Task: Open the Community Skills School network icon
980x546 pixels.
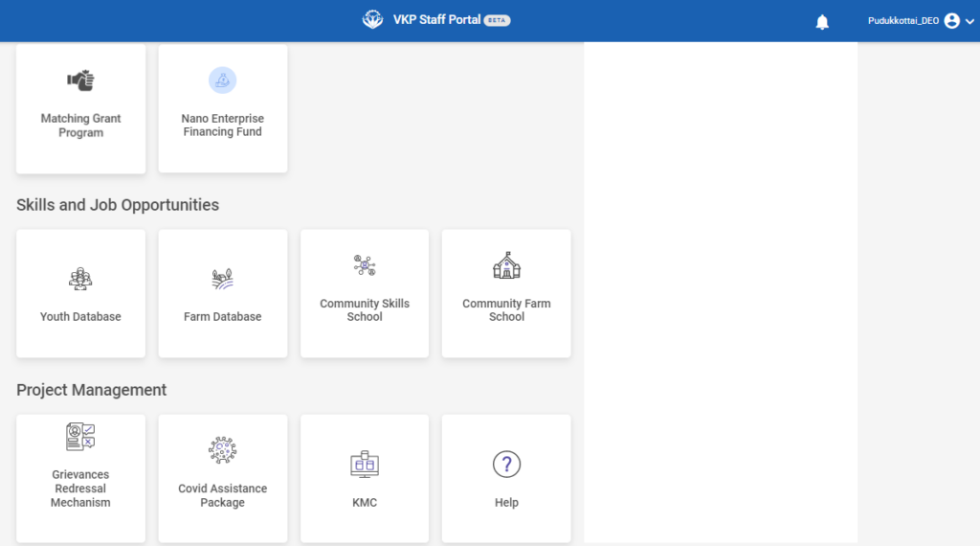Action: (365, 266)
